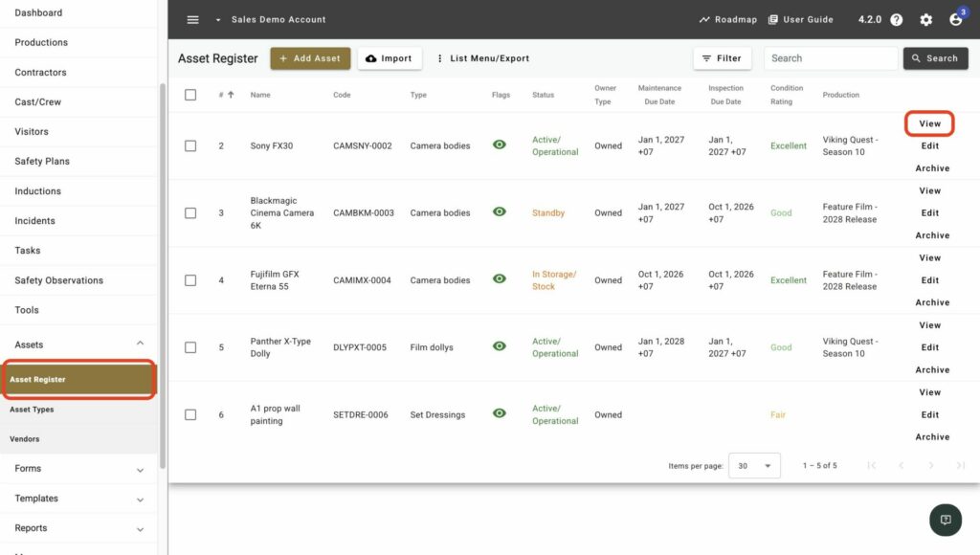Image resolution: width=980 pixels, height=555 pixels.
Task: Open Safety Plans in the sidebar
Action: 42,162
